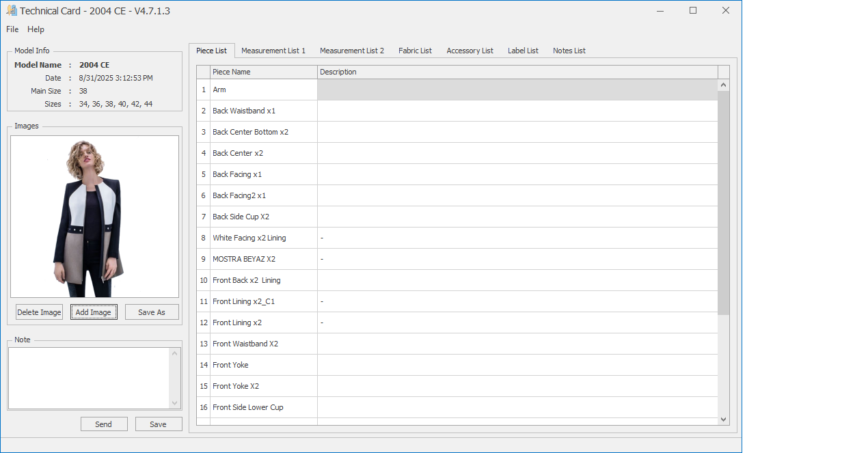Show the Notes List tab
Image resolution: width=868 pixels, height=453 pixels.
point(569,51)
